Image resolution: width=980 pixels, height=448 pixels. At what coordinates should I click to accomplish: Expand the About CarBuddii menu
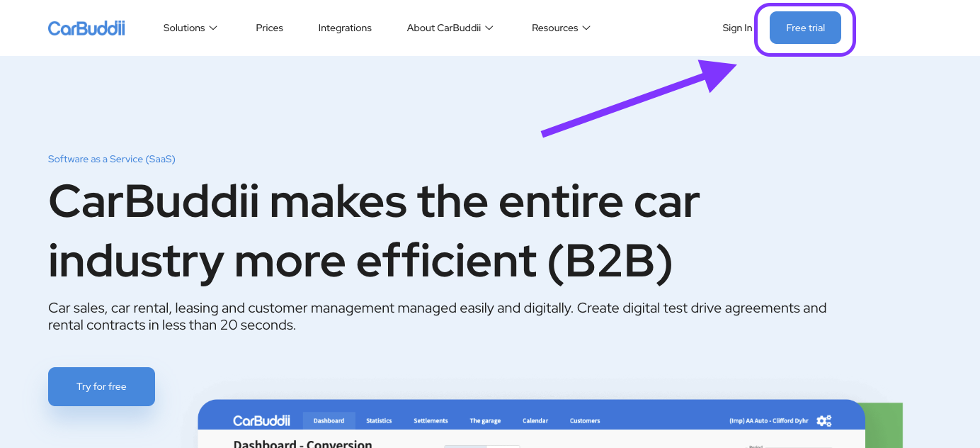[450, 28]
